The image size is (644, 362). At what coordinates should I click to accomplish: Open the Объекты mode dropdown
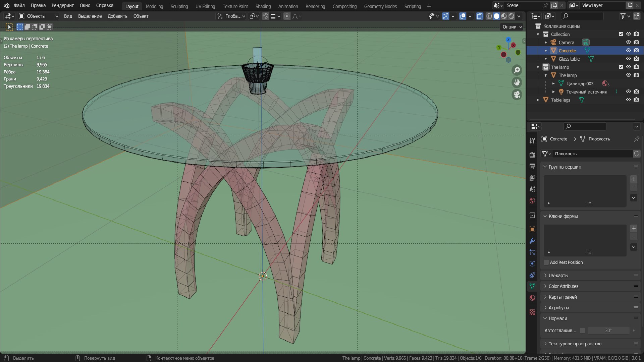(x=38, y=16)
